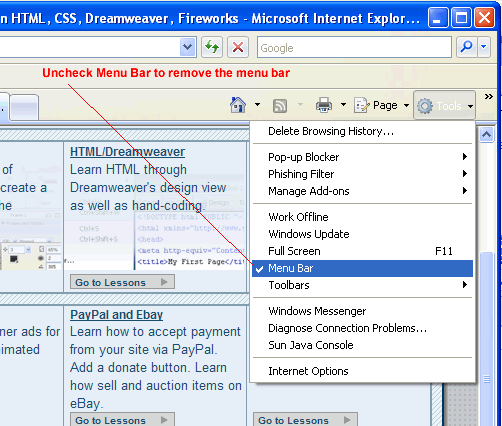Screen dimensions: 502x426
Task: Click the scrollbar up arrow
Action: click(487, 135)
